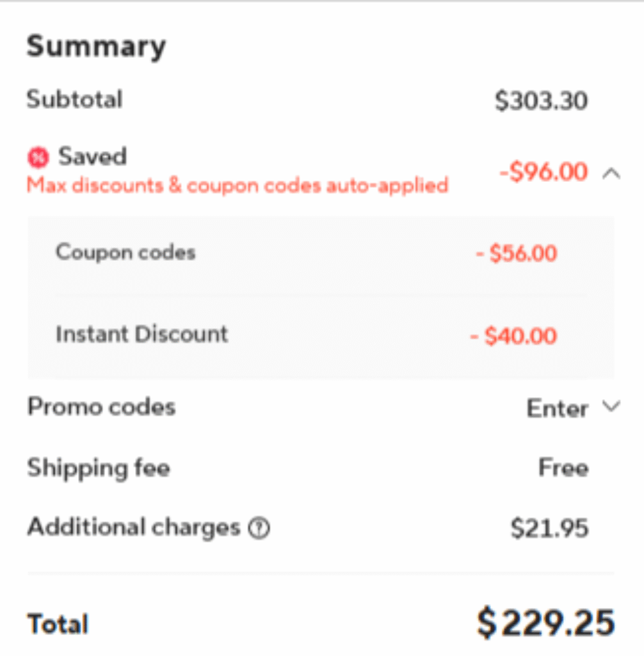Click the $303.30 subtotal amount

[541, 101]
